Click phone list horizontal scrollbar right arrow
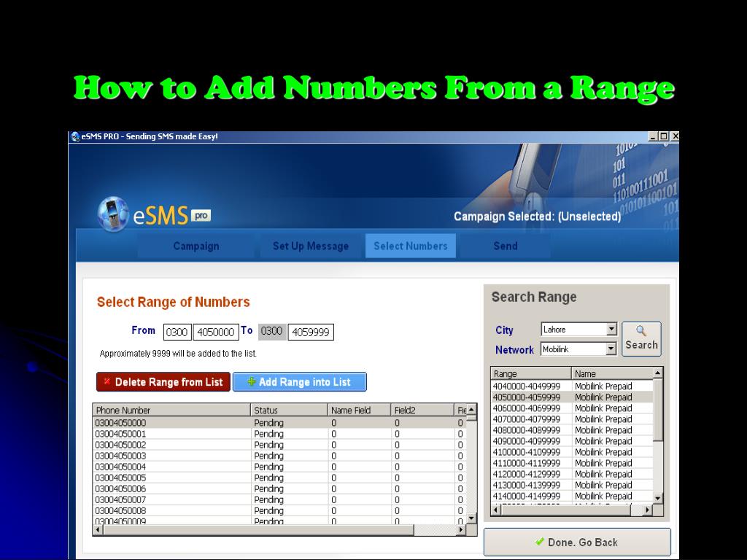The width and height of the screenshot is (747, 560). point(461,529)
